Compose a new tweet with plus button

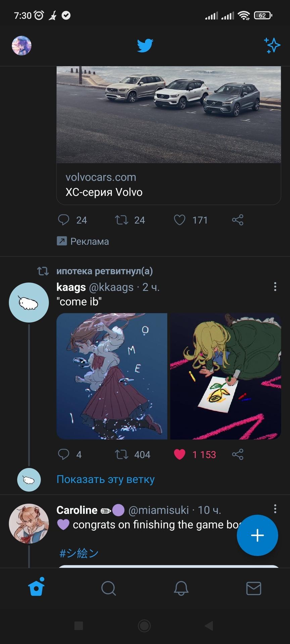(257, 535)
